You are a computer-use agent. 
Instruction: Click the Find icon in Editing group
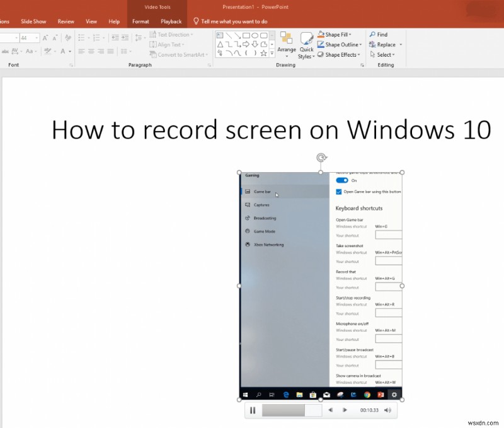(x=374, y=35)
